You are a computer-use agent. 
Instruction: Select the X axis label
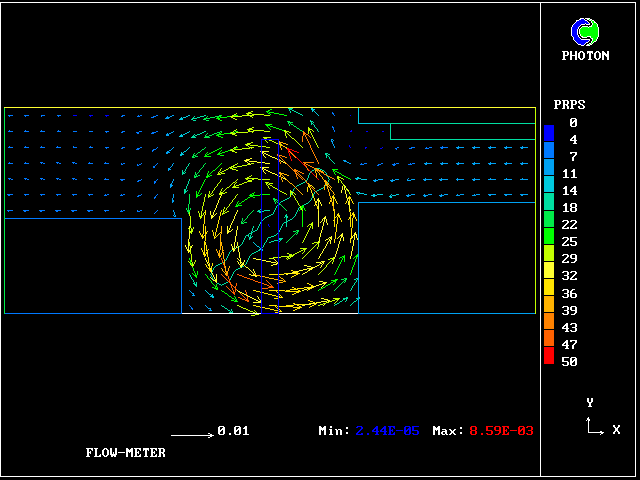(616, 430)
